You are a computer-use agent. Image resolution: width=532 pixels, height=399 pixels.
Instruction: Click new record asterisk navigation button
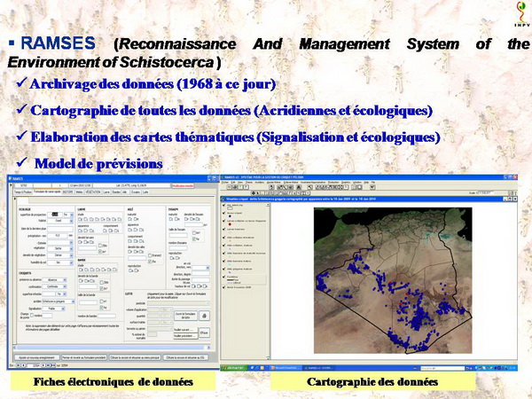[53, 365]
